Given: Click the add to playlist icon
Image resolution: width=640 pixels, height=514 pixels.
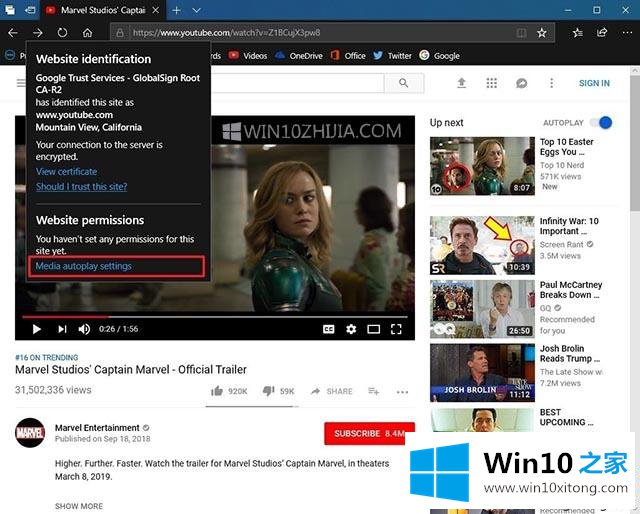Looking at the screenshot, I should 373,391.
